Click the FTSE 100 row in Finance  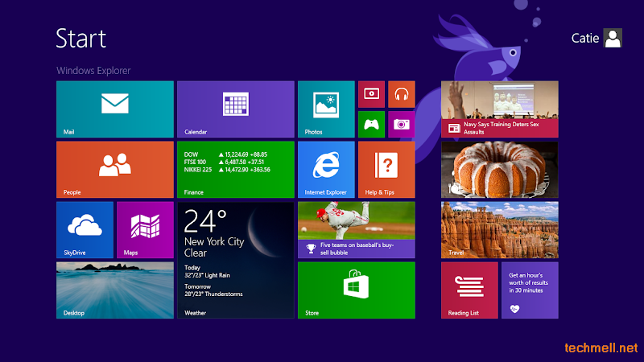pyautogui.click(x=224, y=162)
